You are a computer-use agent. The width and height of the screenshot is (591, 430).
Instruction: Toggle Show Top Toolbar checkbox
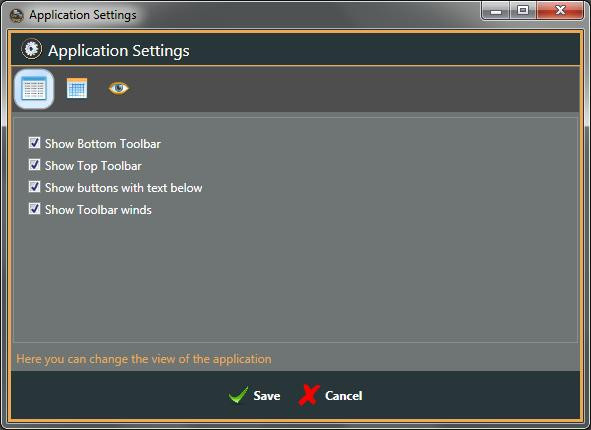[x=34, y=165]
